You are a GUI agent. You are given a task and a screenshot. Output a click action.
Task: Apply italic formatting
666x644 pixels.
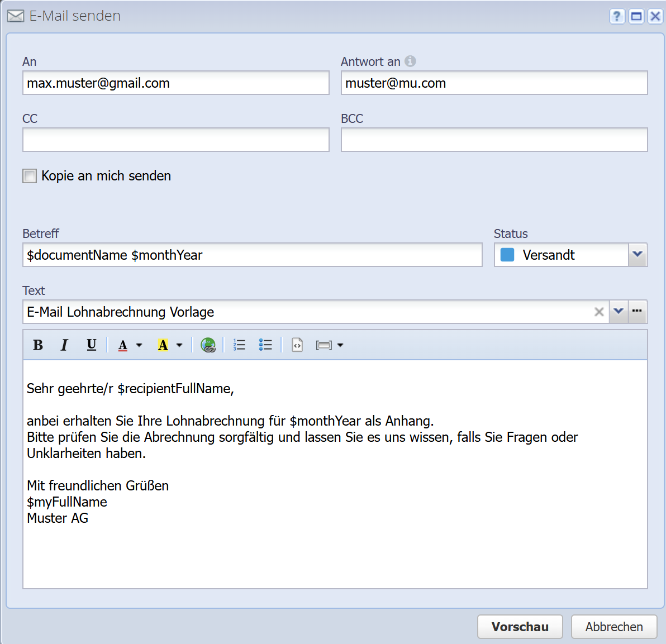click(x=64, y=345)
